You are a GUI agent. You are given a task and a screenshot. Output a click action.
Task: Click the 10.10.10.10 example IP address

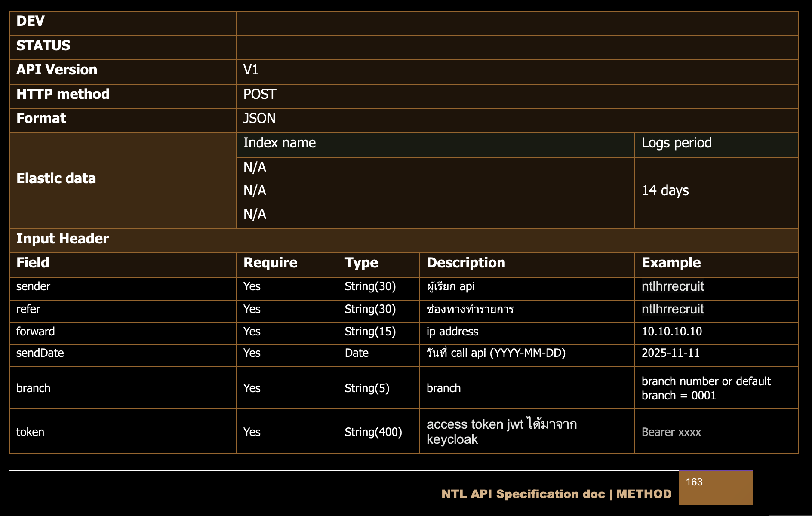(x=672, y=332)
